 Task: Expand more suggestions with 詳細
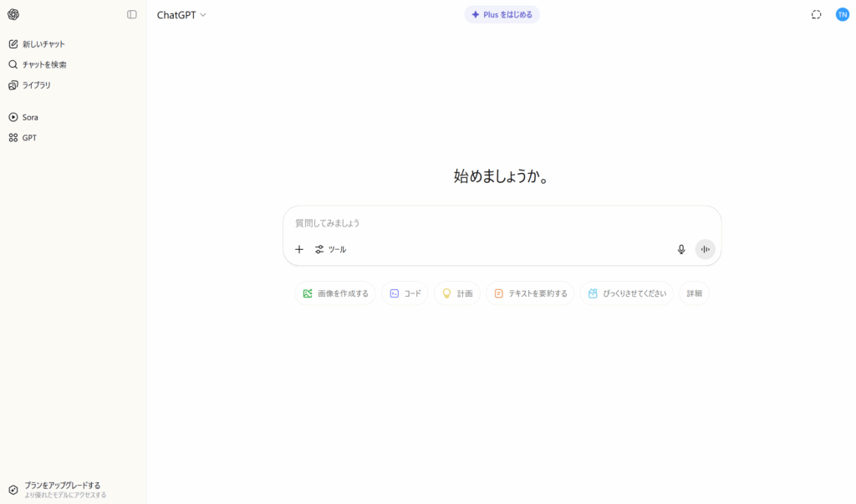point(695,293)
